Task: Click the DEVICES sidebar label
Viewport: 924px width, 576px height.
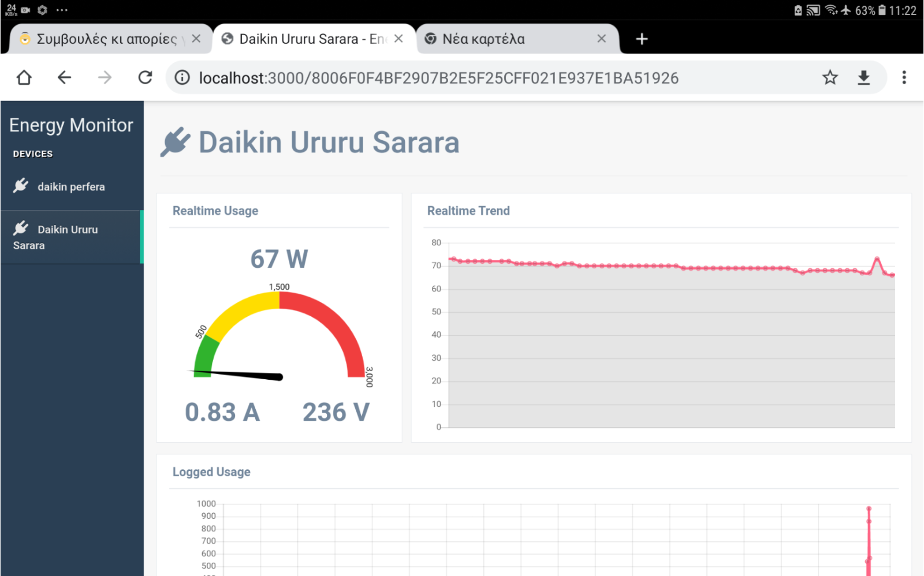Action: pos(33,154)
